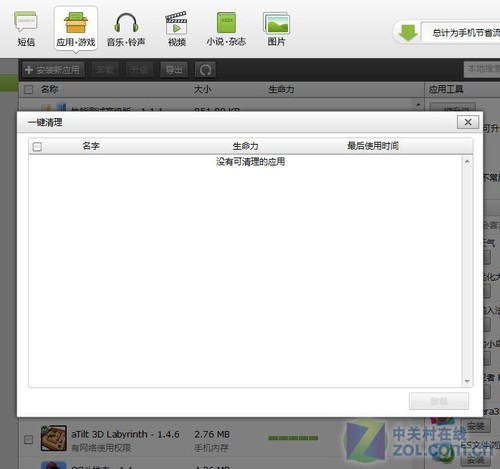Open the 小说·杂志 book section
Image resolution: width=500 pixels, height=469 pixels.
coord(226,29)
